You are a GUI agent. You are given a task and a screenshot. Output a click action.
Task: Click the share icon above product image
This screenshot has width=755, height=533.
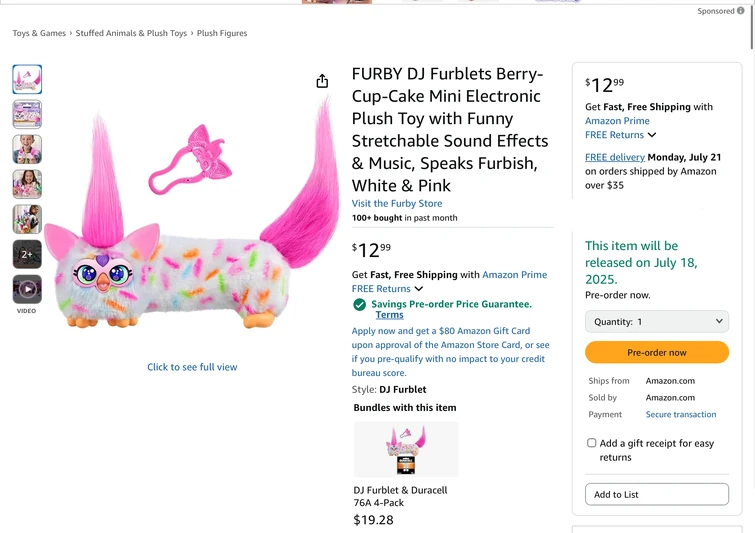pos(322,81)
